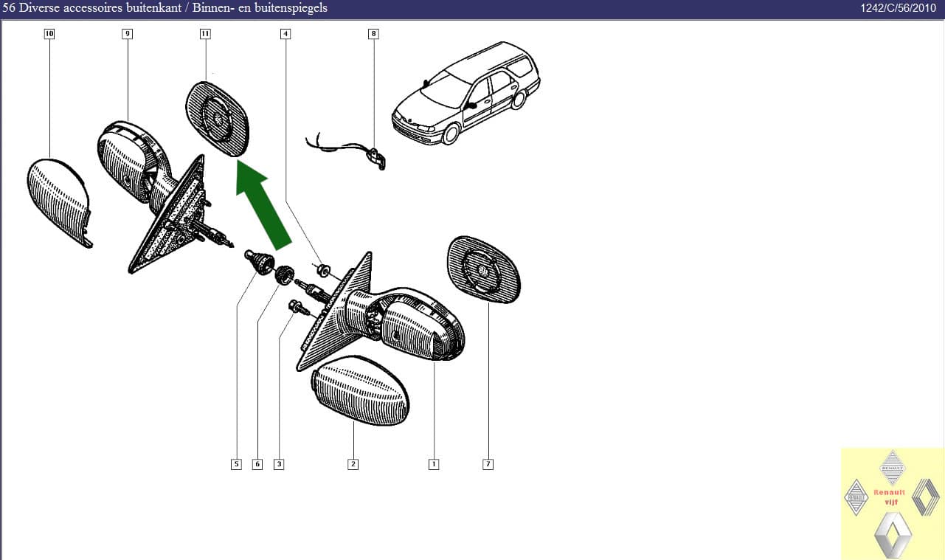Click part number 8 wiring label
Image resolution: width=945 pixels, height=560 pixels.
click(x=373, y=34)
